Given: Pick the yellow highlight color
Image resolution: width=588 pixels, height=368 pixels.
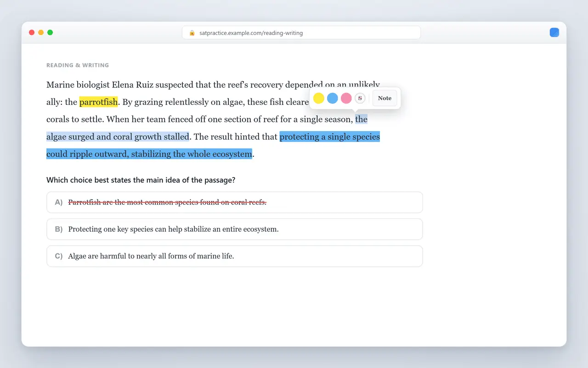Looking at the screenshot, I should [319, 98].
